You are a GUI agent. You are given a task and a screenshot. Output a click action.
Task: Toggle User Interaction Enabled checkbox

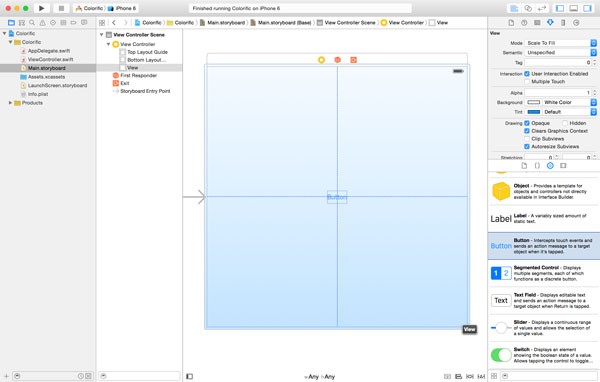coord(527,73)
